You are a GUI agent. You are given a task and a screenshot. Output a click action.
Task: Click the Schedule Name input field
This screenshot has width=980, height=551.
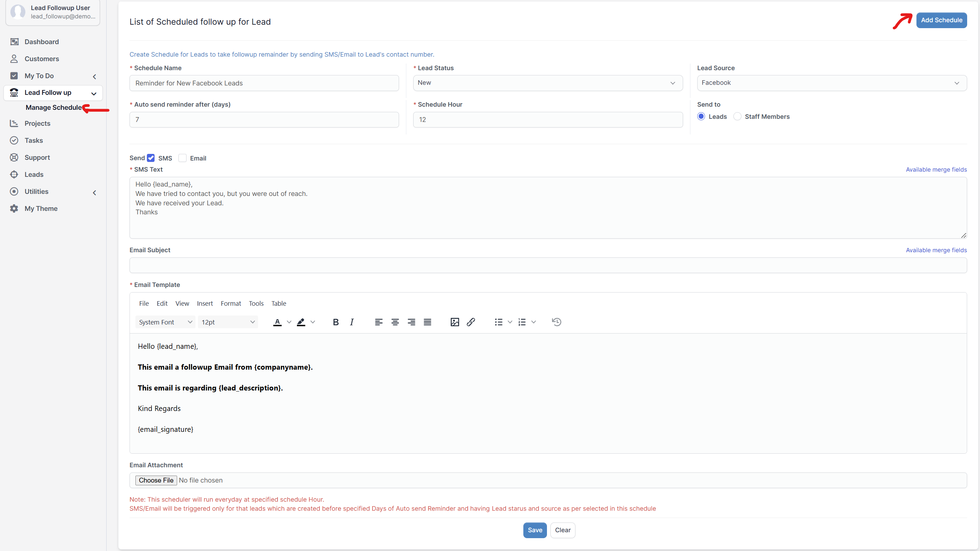point(263,83)
